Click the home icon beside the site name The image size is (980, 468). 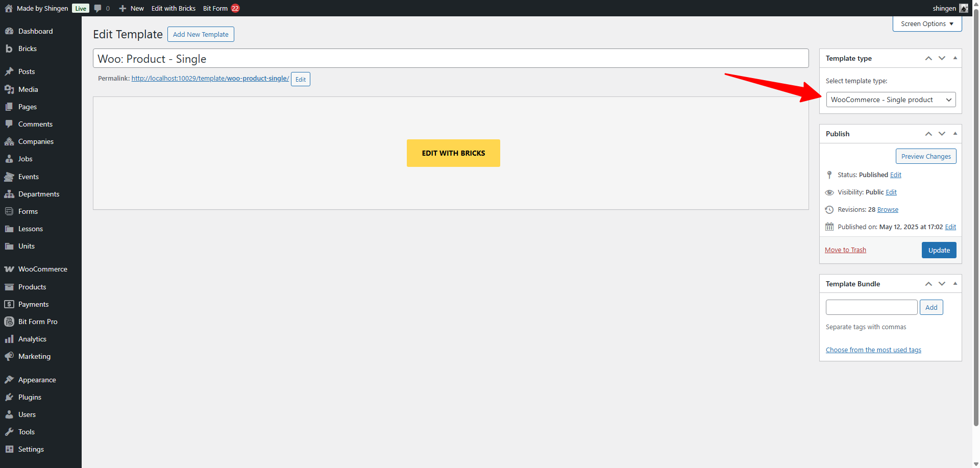click(x=9, y=8)
